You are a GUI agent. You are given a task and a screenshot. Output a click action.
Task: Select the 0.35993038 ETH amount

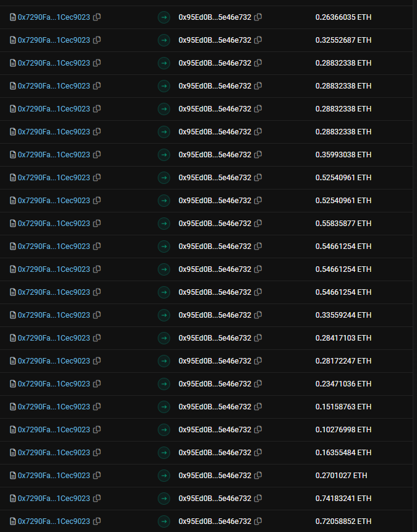343,155
